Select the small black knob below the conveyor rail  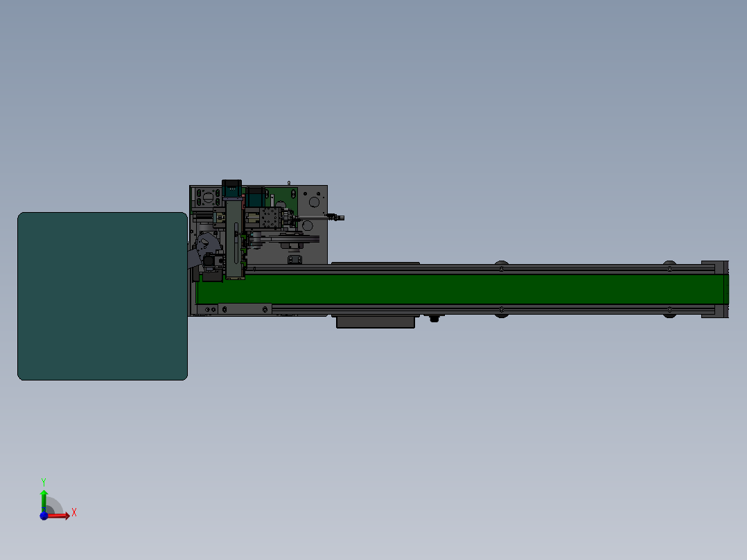(434, 319)
